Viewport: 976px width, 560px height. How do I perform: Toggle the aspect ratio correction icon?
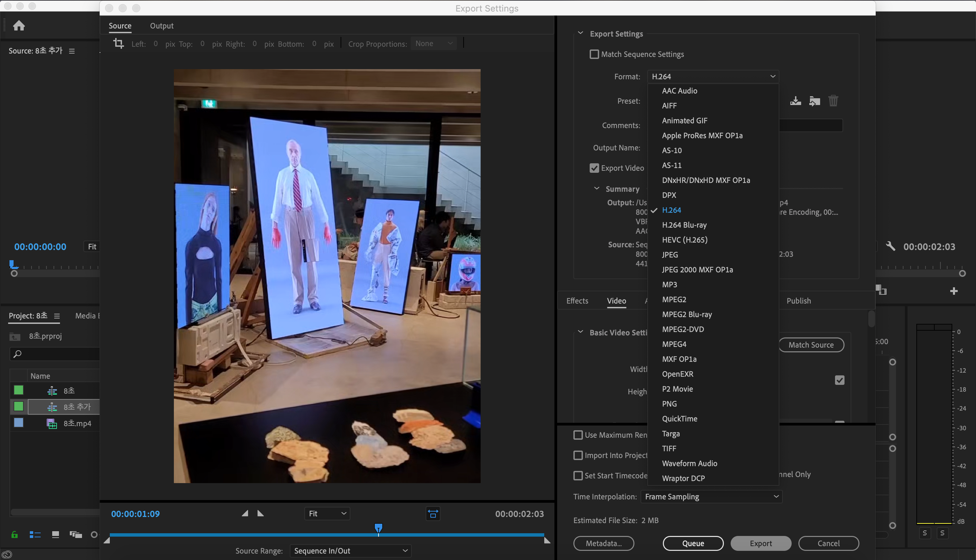pyautogui.click(x=433, y=514)
